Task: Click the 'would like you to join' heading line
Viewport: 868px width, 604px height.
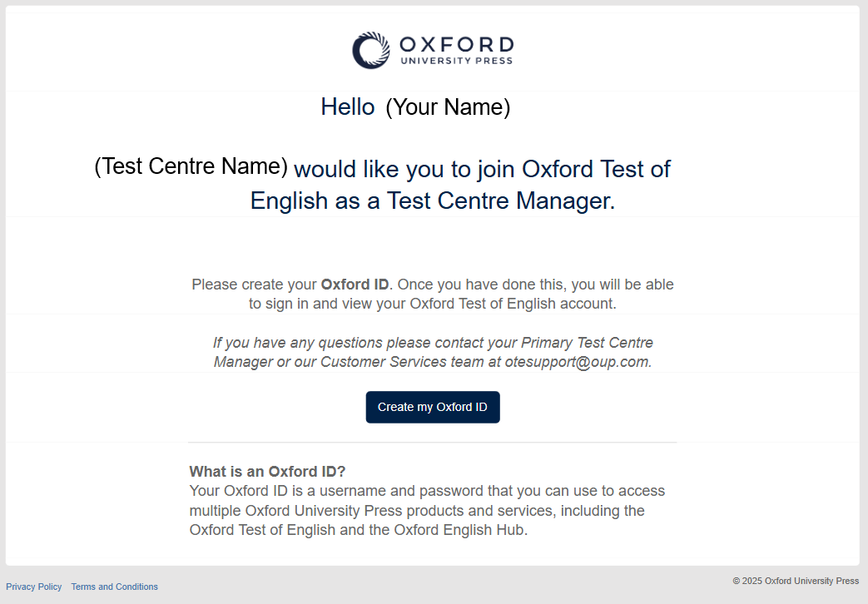Action: (x=482, y=169)
